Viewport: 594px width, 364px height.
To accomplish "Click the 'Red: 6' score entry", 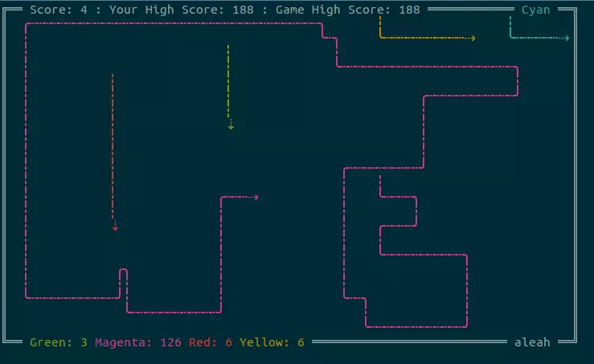I will [x=211, y=342].
